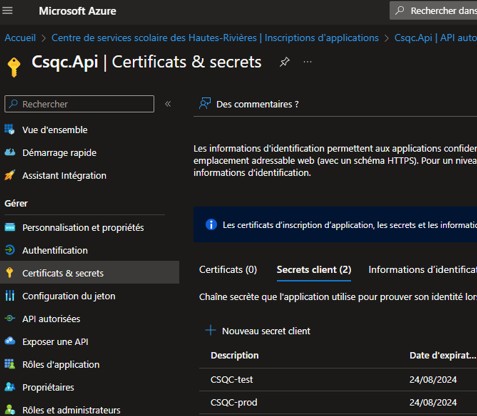Click the blue info icon in banner
The height and width of the screenshot is (416, 477).
point(211,224)
